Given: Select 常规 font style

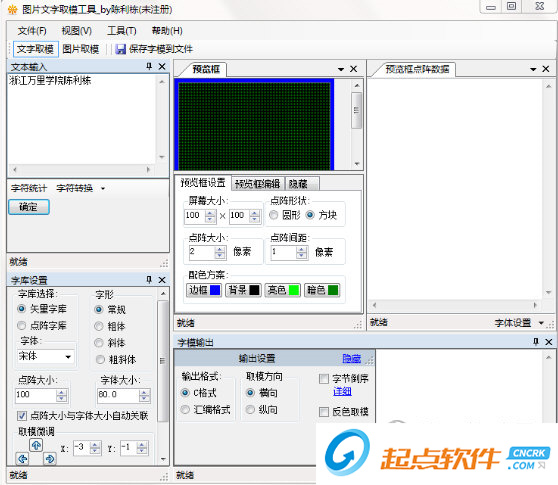Looking at the screenshot, I should [x=99, y=310].
